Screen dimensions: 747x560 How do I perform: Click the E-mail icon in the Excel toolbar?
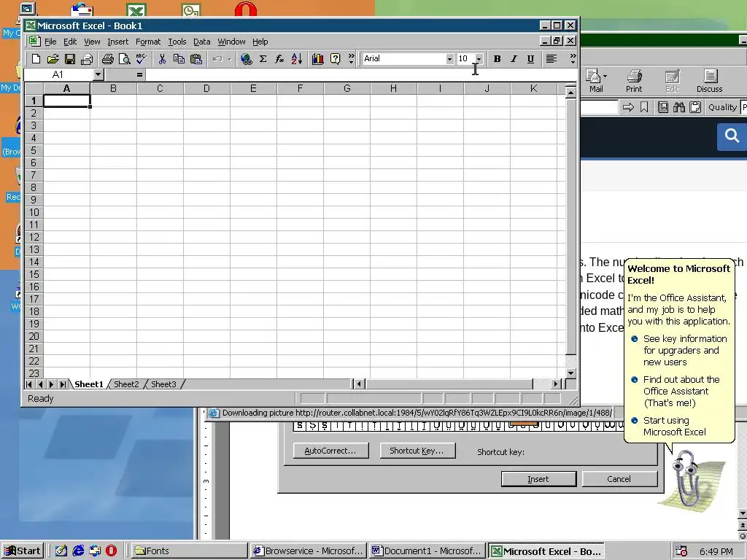point(87,59)
